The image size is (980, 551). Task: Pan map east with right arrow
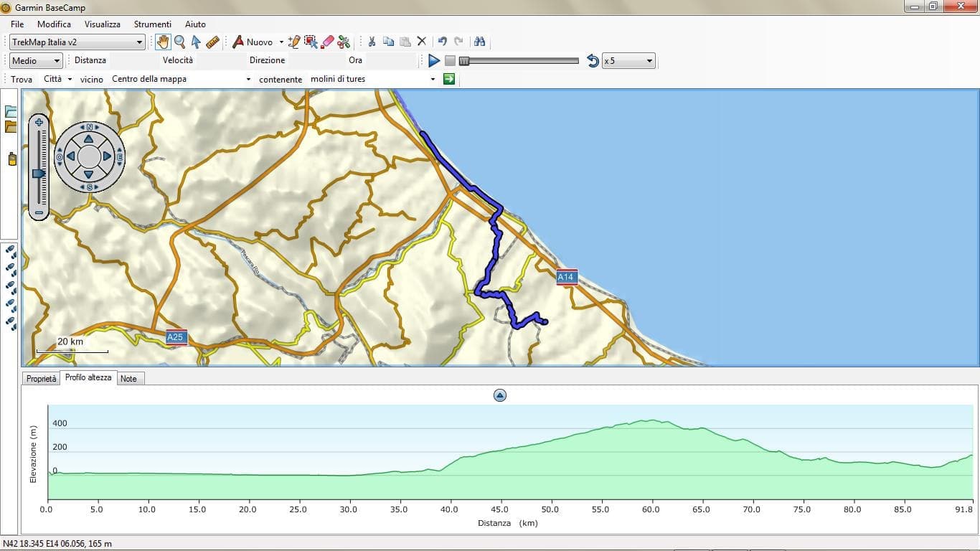click(x=107, y=156)
